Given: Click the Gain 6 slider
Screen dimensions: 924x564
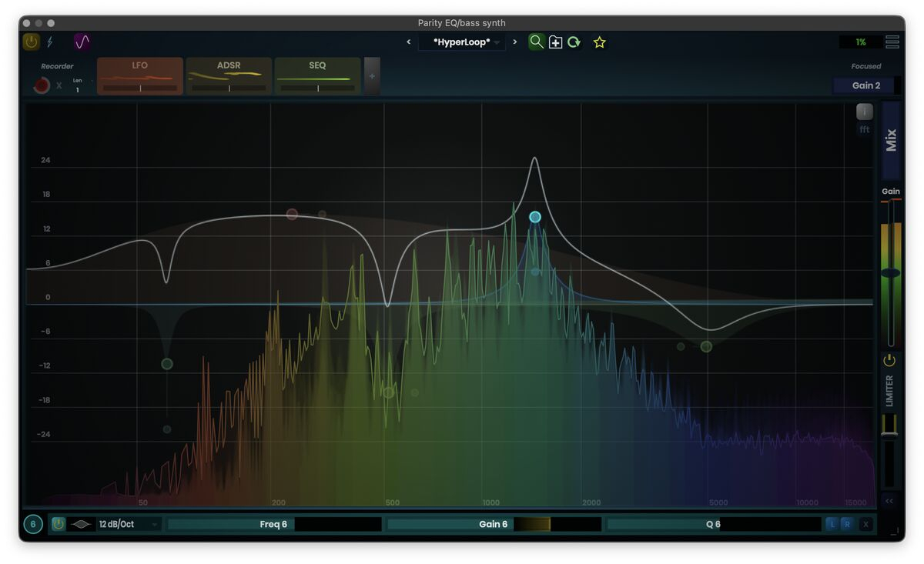Looking at the screenshot, I should [494, 524].
